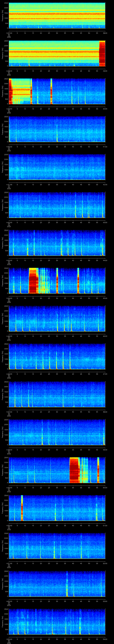This screenshot has height=644, width=114.
Task: Focus the spectrogram panel starting at 4:51:00
Action: coord(57,546)
